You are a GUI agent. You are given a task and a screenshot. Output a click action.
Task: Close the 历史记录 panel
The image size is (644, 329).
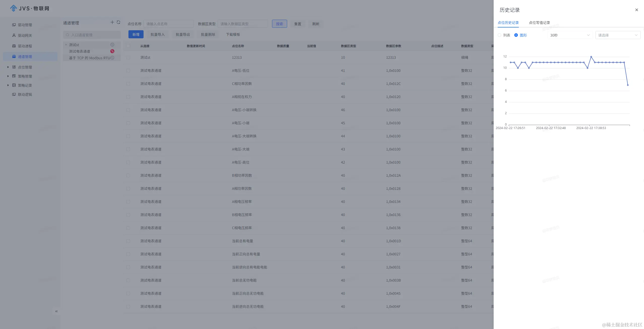pos(636,10)
